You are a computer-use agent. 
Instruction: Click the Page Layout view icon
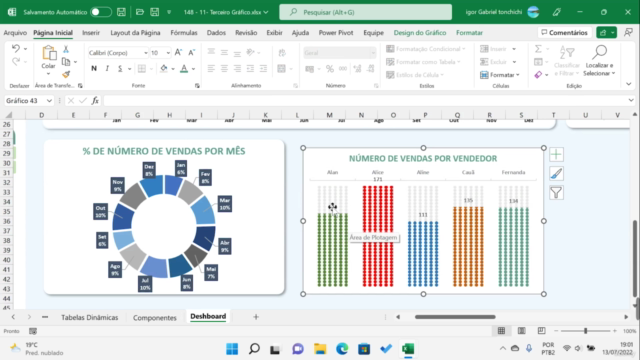pyautogui.click(x=521, y=331)
